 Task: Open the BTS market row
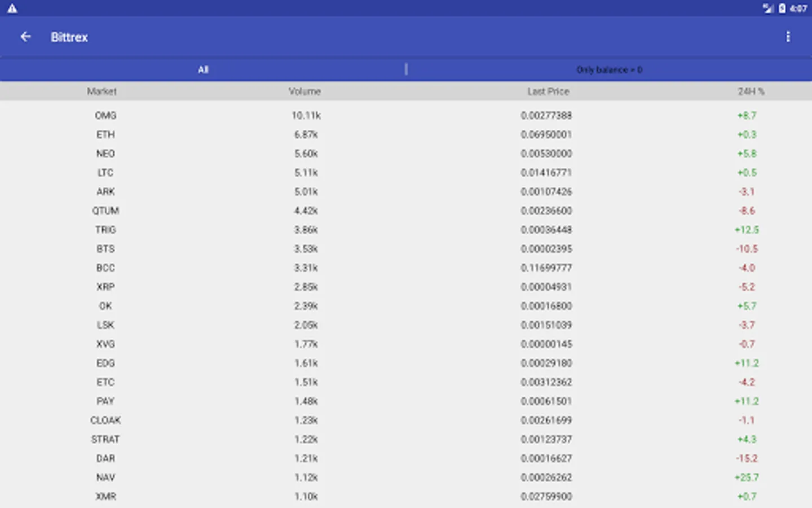406,249
